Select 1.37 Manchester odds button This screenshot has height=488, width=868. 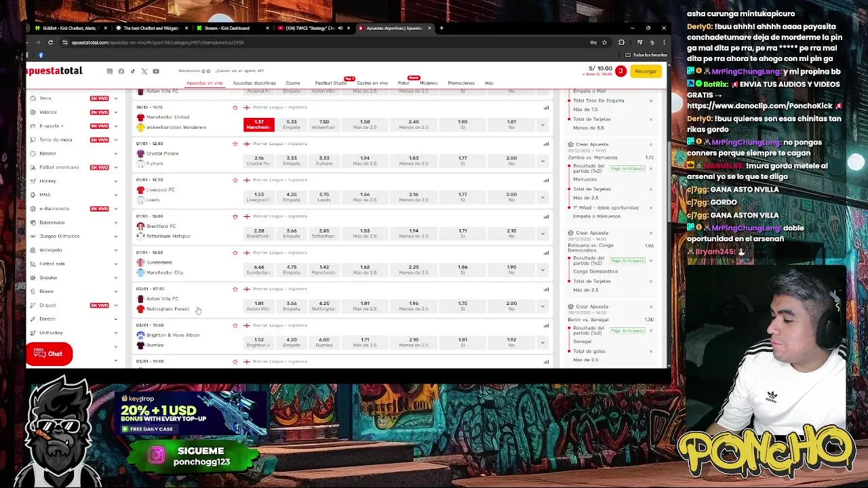[259, 124]
